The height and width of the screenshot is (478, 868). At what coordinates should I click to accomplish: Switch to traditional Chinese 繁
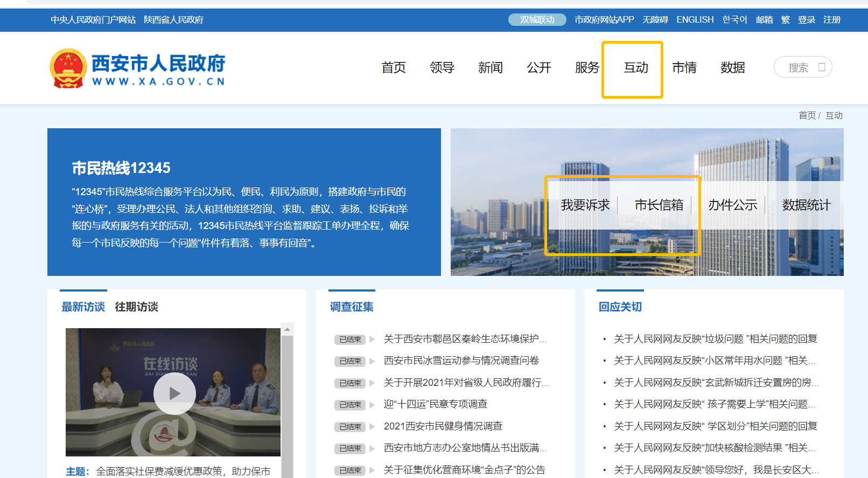tap(786, 20)
